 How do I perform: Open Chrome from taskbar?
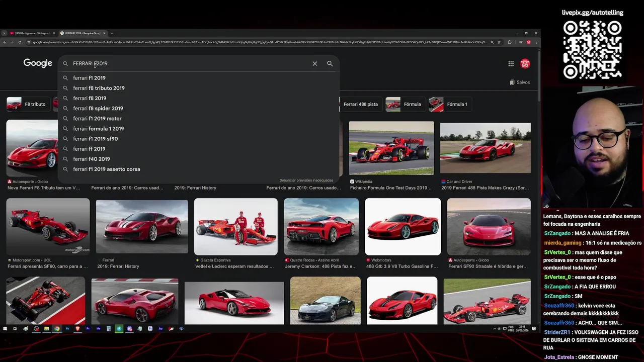point(57,329)
